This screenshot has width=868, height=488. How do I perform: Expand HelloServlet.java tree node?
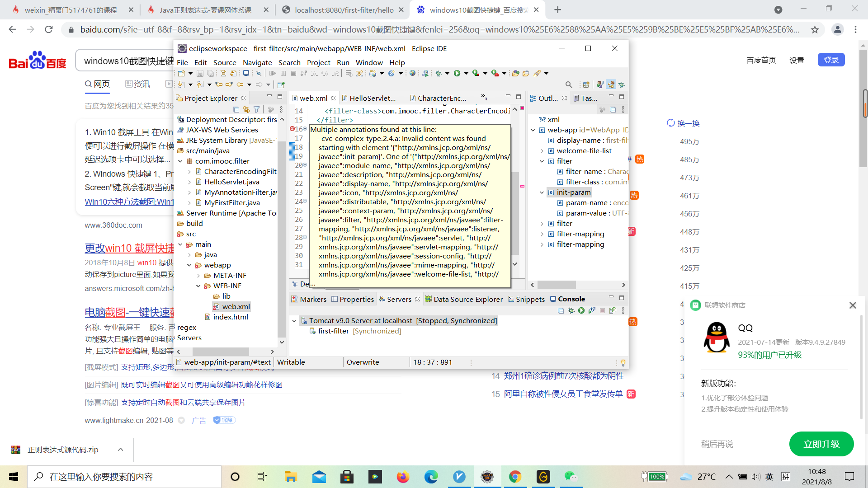[189, 182]
